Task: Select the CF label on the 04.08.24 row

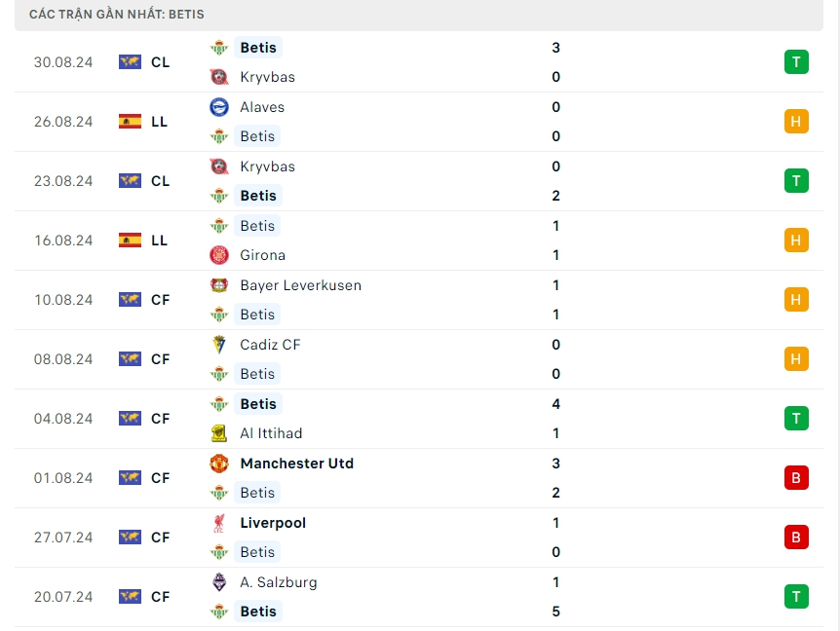Action: (x=161, y=419)
